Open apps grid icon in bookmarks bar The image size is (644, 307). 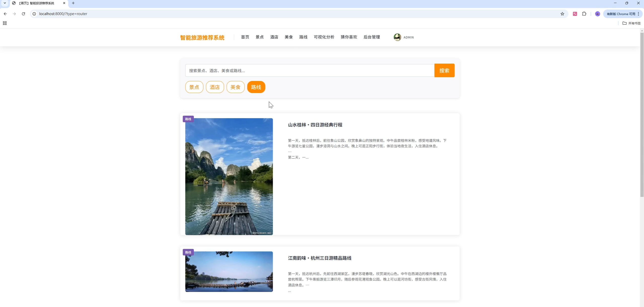(5, 23)
